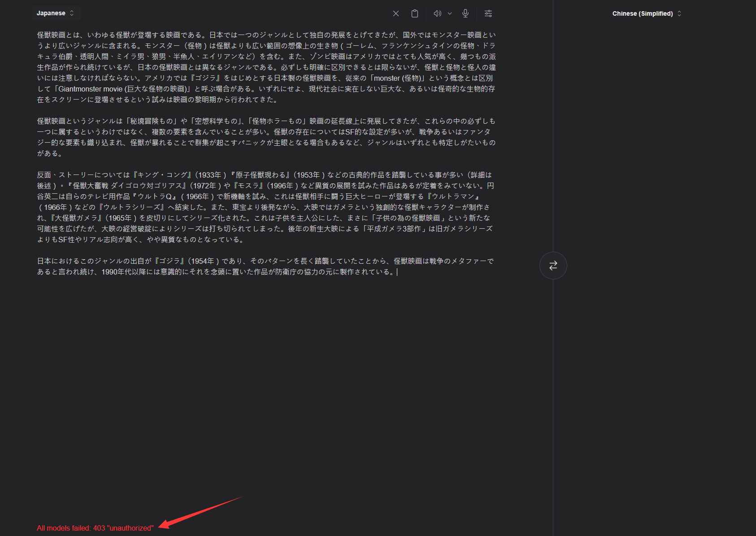Play source text aloud with the speaker icon
This screenshot has height=536, width=756.
pos(437,13)
